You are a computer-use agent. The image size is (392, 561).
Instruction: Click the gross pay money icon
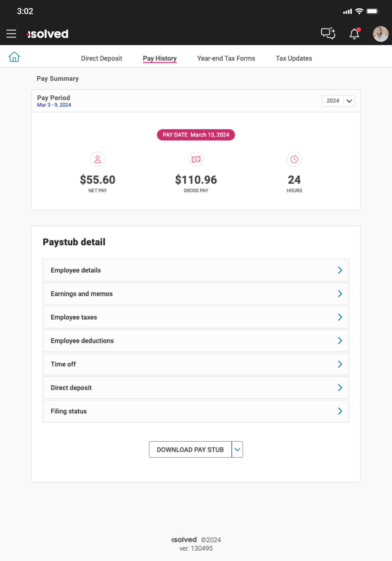tap(196, 159)
